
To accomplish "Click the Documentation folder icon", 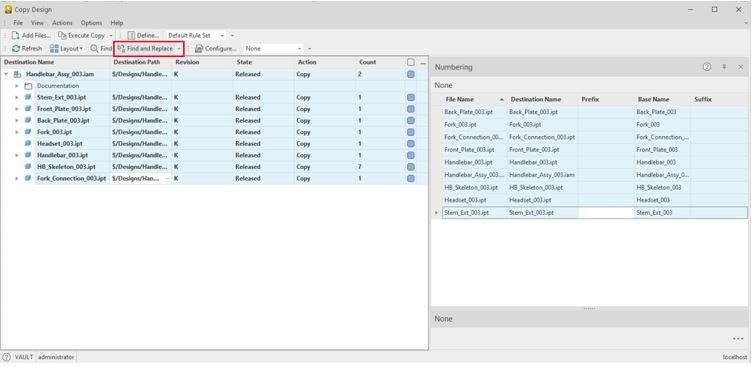I will 28,86.
